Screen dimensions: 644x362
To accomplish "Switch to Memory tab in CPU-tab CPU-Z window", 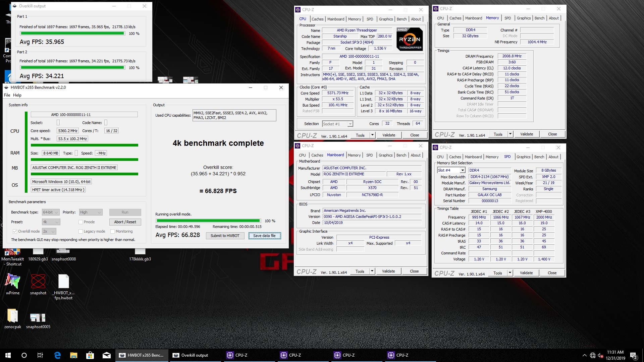I will [x=355, y=19].
